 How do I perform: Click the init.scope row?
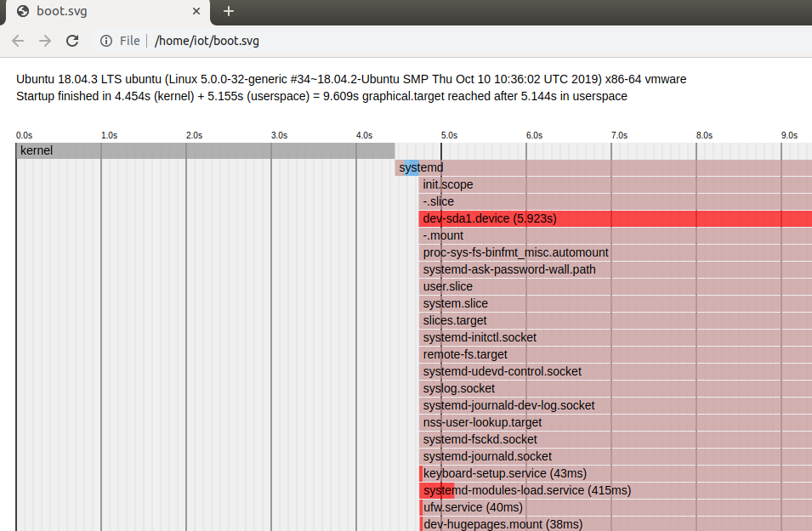(616, 184)
